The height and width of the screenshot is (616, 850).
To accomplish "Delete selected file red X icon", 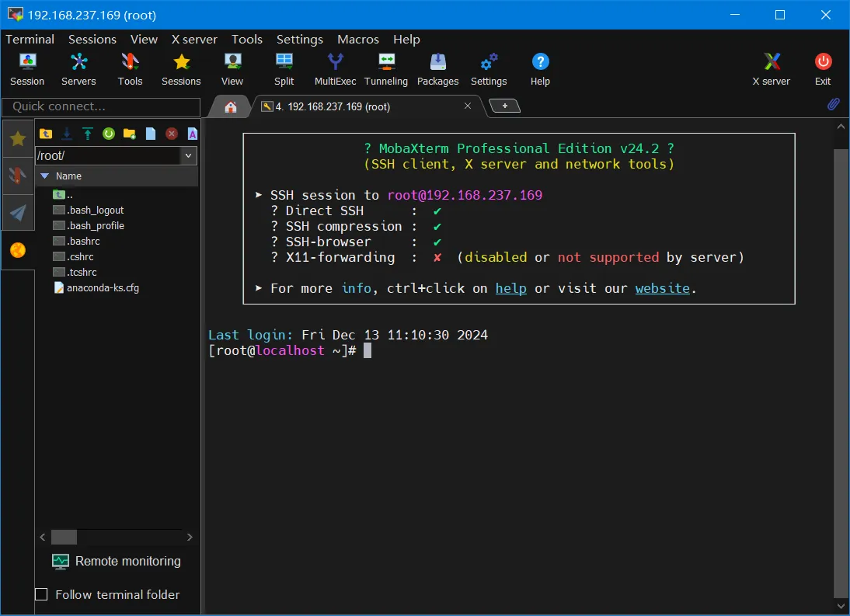I will (x=171, y=134).
